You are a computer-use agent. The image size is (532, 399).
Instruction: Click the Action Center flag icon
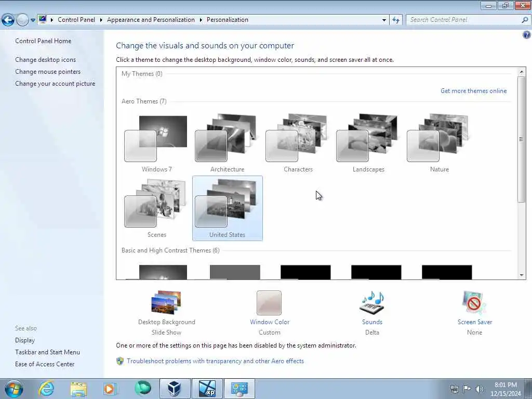pyautogui.click(x=467, y=389)
